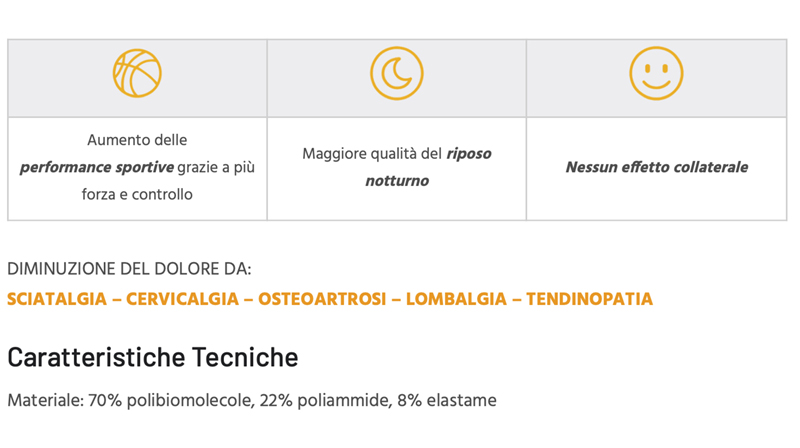This screenshot has width=800, height=448.
Task: Click '8% elastame' text
Action: 447,401
